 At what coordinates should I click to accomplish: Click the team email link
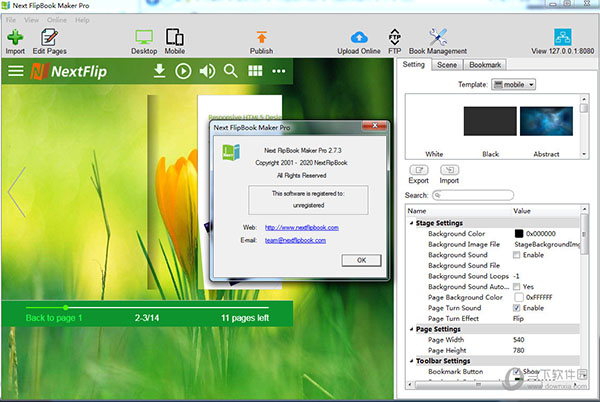click(295, 241)
